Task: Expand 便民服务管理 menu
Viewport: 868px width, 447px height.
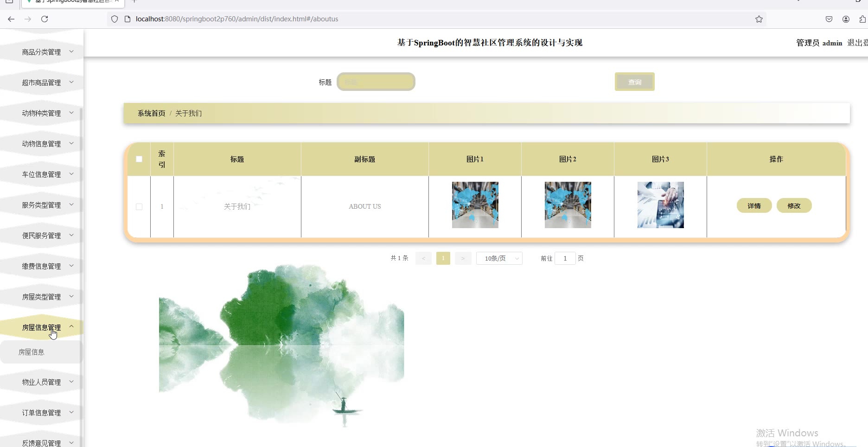Action: 42,236
